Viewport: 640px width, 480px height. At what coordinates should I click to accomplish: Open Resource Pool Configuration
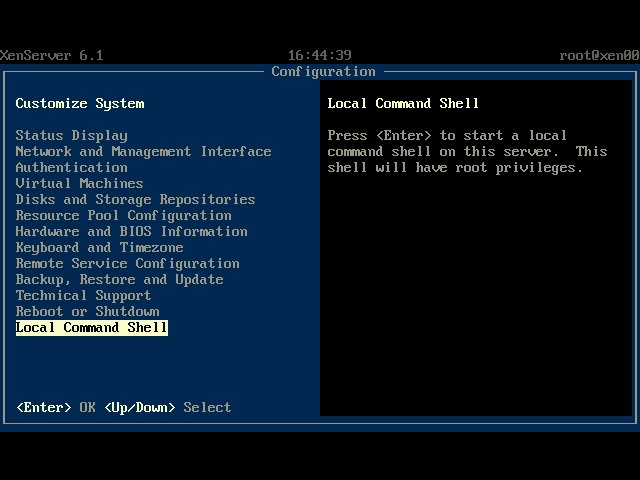click(x=123, y=216)
